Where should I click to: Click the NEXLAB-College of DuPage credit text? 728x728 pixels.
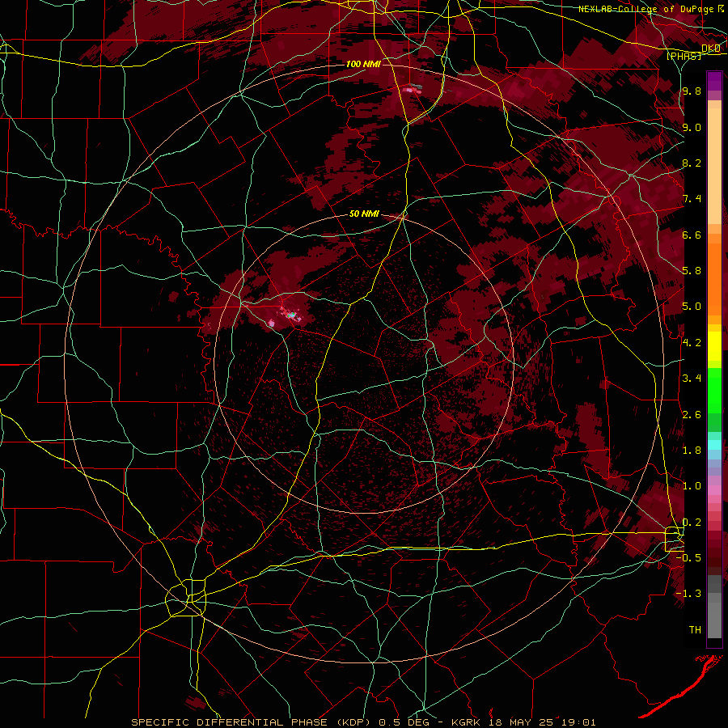645,9
